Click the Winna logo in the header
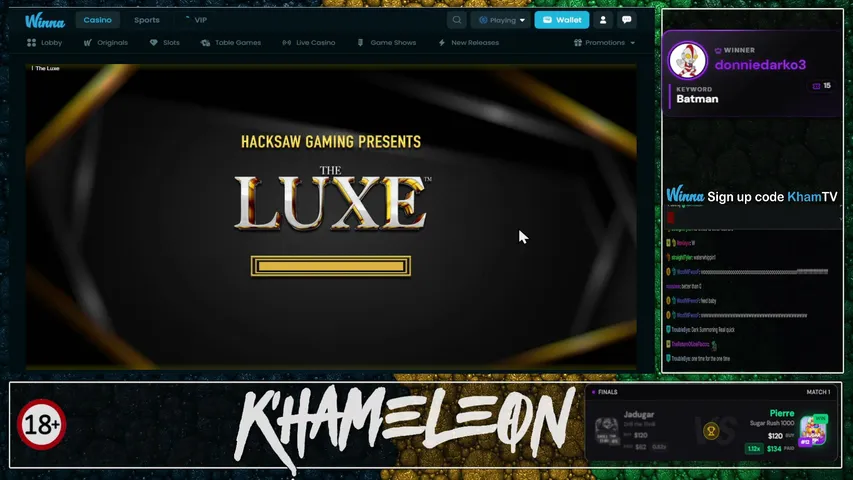This screenshot has width=853, height=480. [x=45, y=21]
